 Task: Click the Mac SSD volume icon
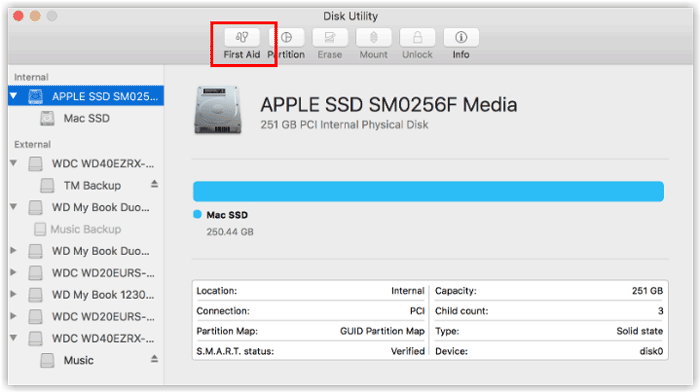(47, 118)
